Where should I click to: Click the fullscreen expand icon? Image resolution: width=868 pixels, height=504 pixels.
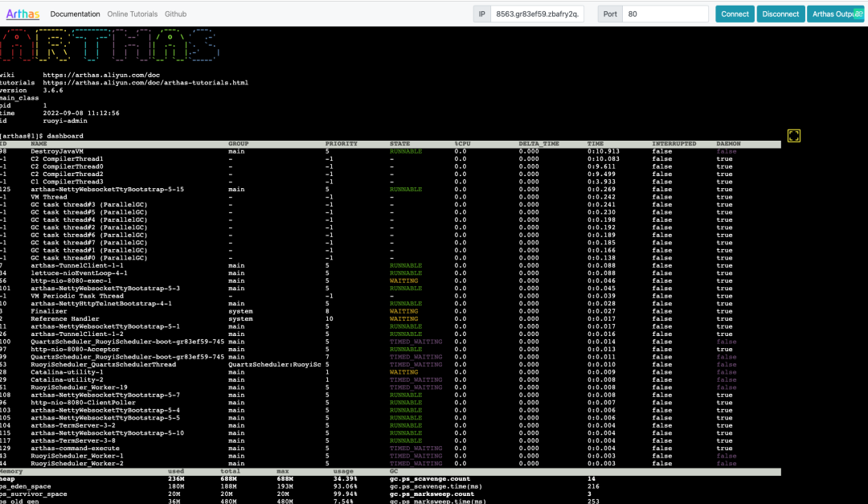[794, 136]
